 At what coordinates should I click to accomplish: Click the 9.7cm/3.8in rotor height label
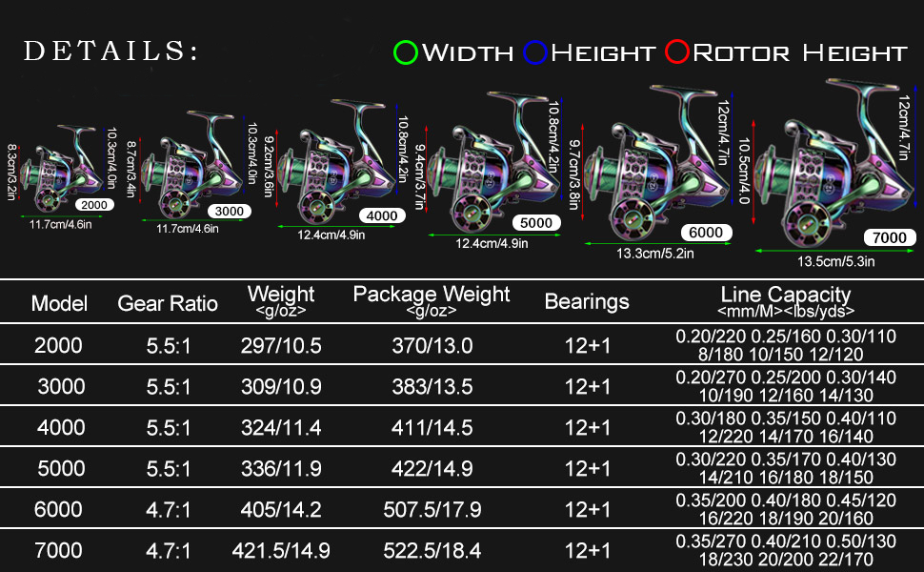574,174
